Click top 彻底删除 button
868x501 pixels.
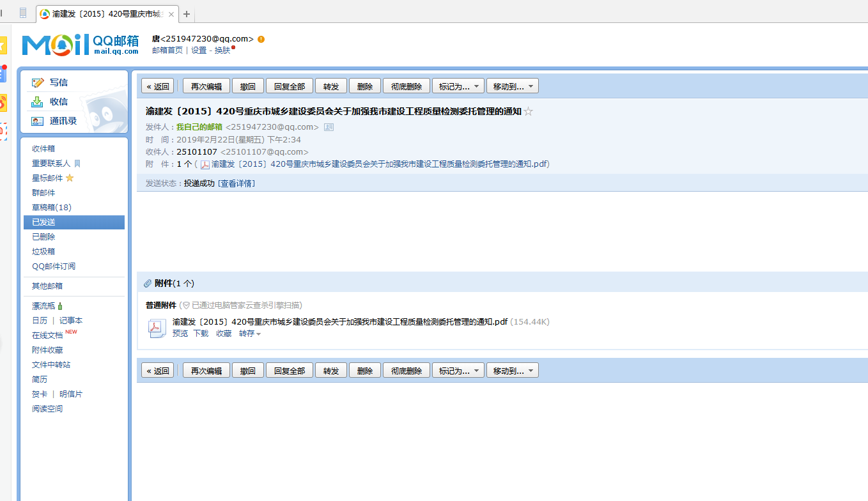point(407,86)
